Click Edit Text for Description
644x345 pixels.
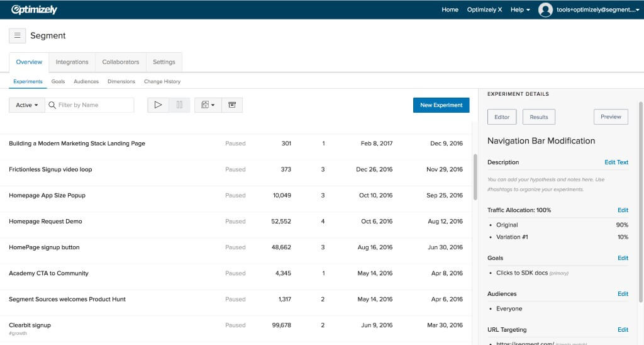point(616,162)
